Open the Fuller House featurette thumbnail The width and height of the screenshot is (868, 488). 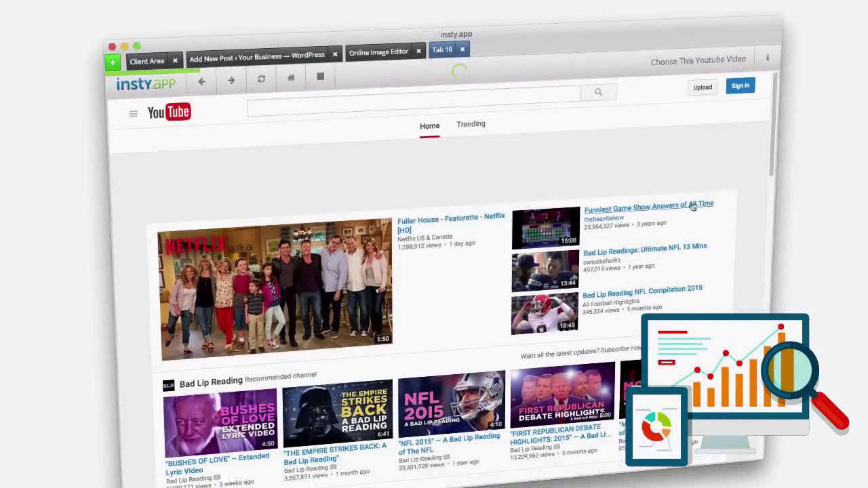pyautogui.click(x=276, y=289)
